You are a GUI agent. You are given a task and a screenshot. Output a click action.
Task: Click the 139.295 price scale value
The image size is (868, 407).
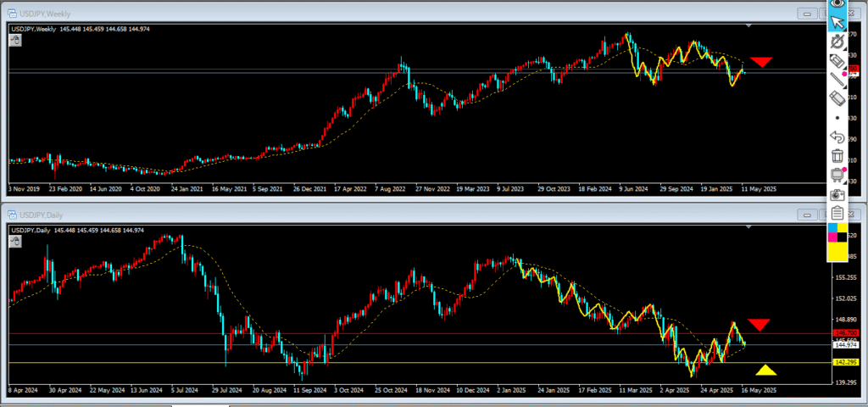pos(845,382)
